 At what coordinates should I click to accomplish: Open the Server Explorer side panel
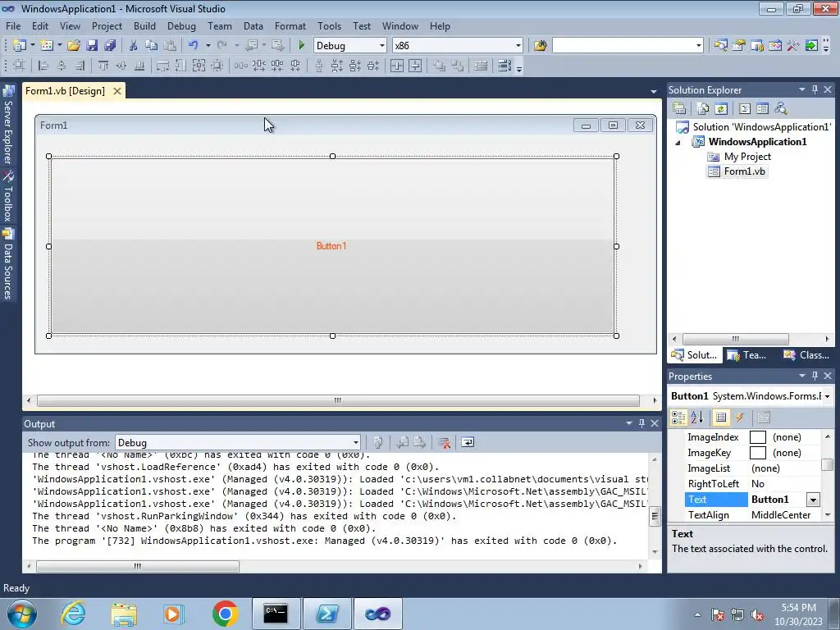(8, 125)
